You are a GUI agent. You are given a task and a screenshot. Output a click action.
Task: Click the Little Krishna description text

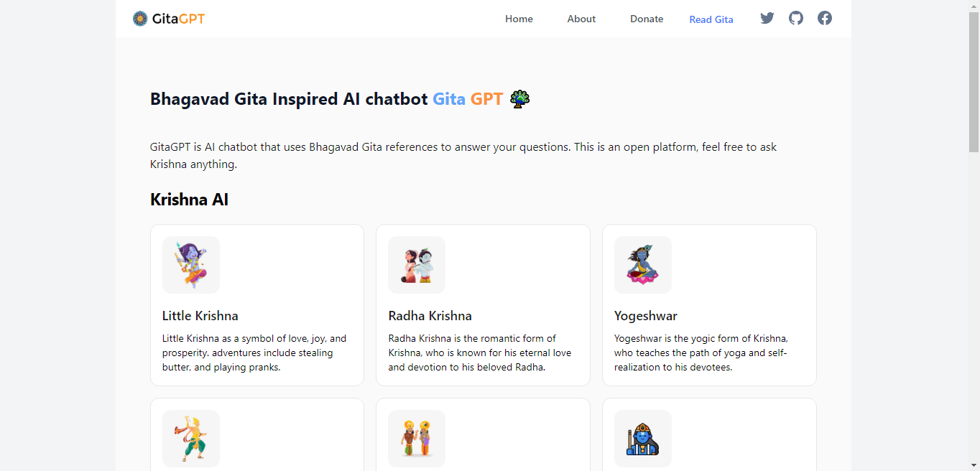(254, 353)
